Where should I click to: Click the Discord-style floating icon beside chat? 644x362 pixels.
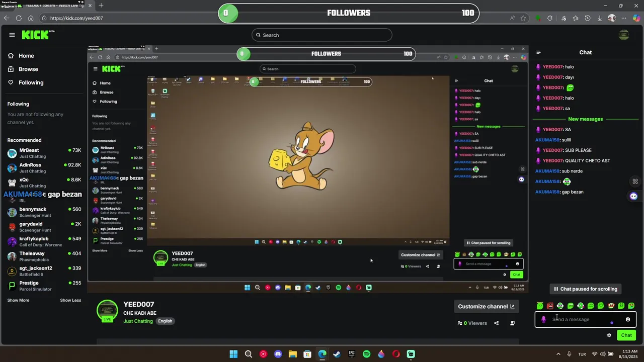coord(633,196)
